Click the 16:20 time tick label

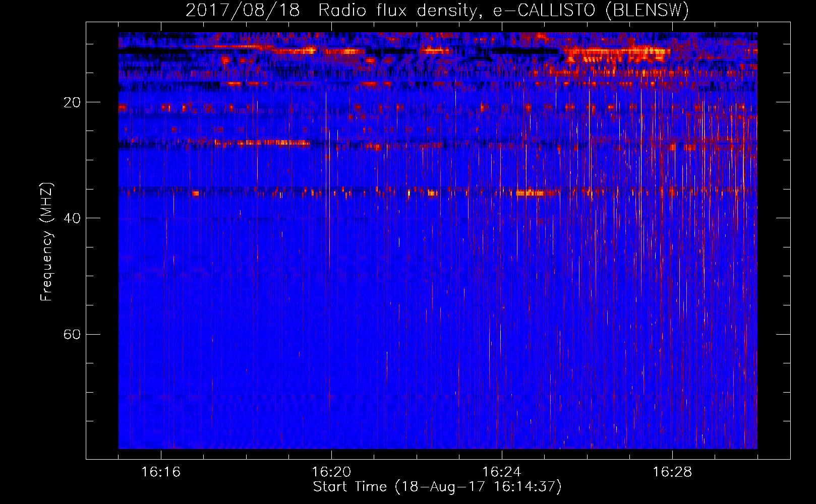[x=331, y=472]
